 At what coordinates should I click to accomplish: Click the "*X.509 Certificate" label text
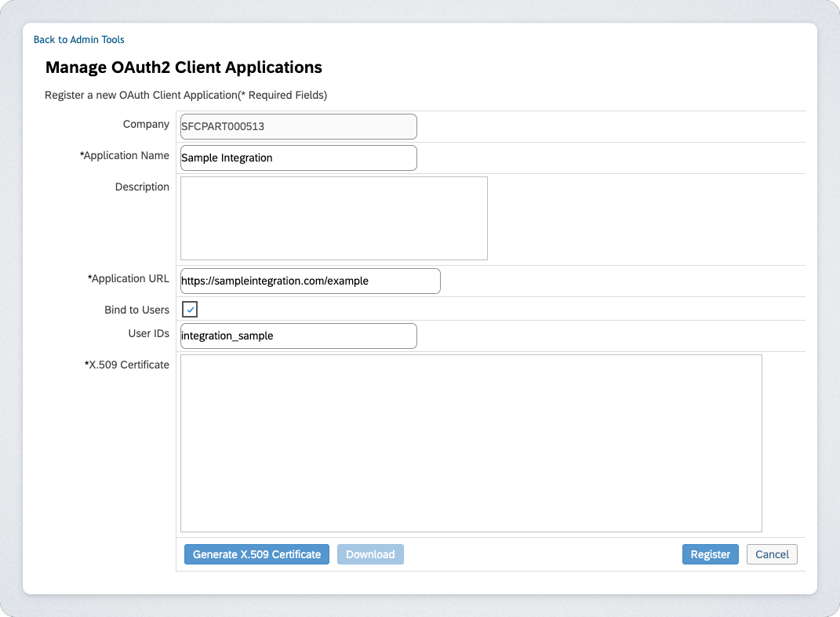[127, 365]
